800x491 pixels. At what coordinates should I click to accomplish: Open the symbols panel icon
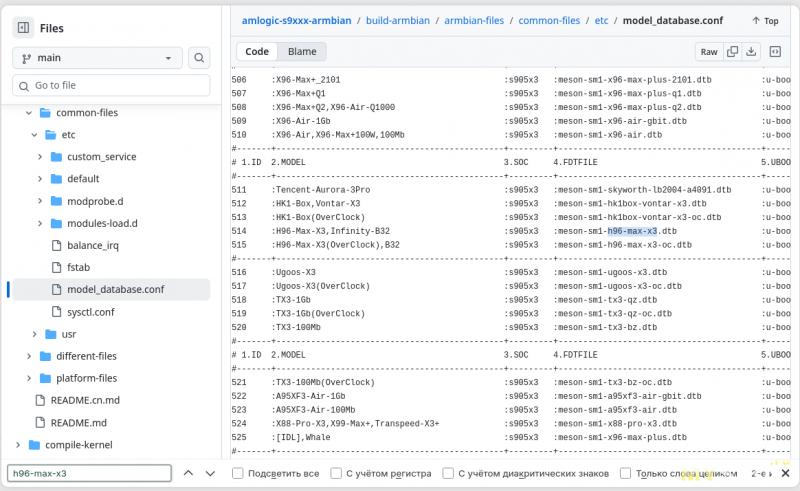774,51
